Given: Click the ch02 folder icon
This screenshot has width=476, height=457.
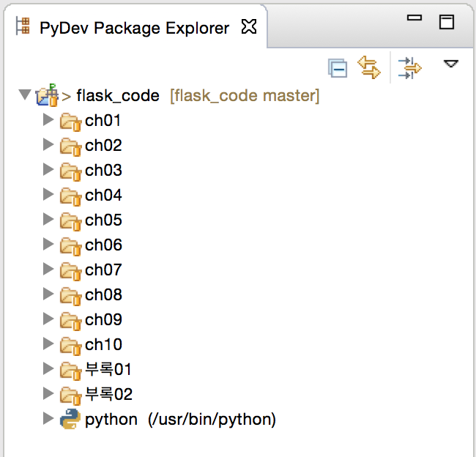Looking at the screenshot, I should [x=70, y=147].
